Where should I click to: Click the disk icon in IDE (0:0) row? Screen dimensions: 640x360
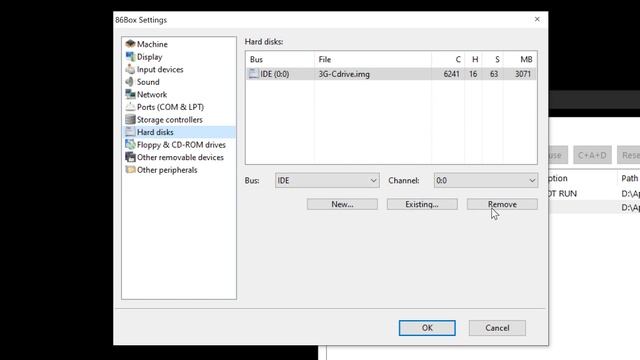point(253,74)
